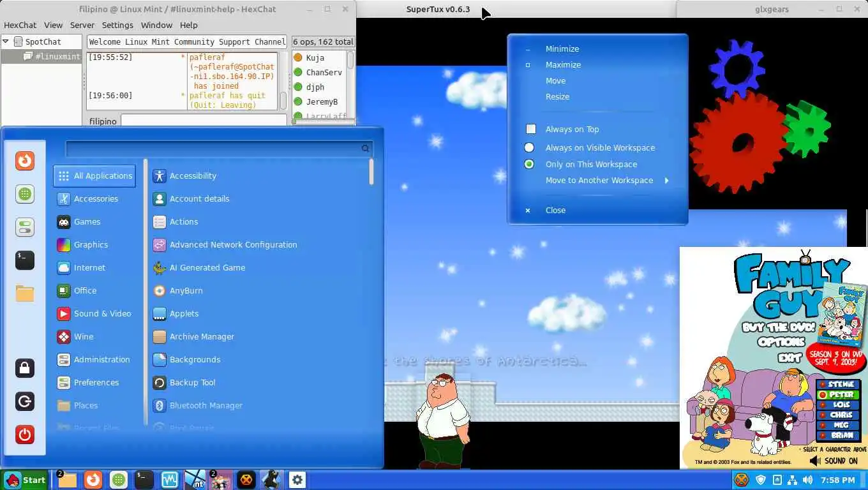Open Backup Tool from the applications list
Viewport: 868px width, 490px height.
pos(259,382)
